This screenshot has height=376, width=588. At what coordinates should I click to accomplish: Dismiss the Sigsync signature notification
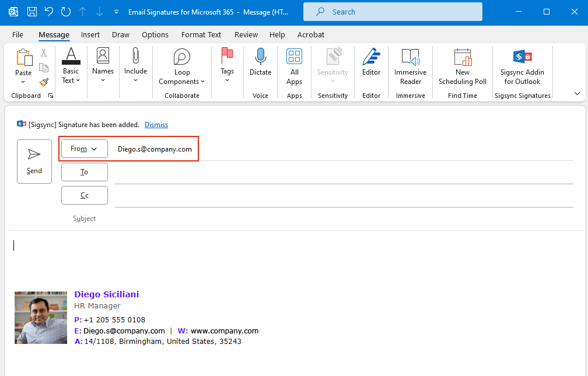point(156,124)
